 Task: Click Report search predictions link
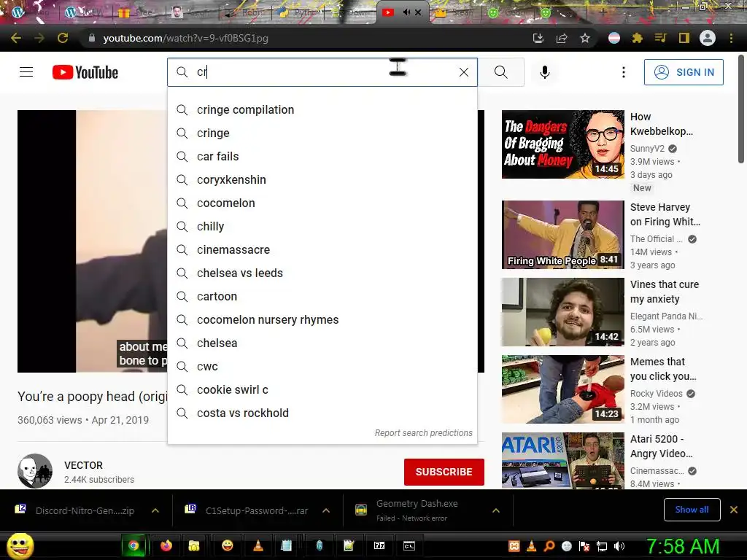coord(424,433)
